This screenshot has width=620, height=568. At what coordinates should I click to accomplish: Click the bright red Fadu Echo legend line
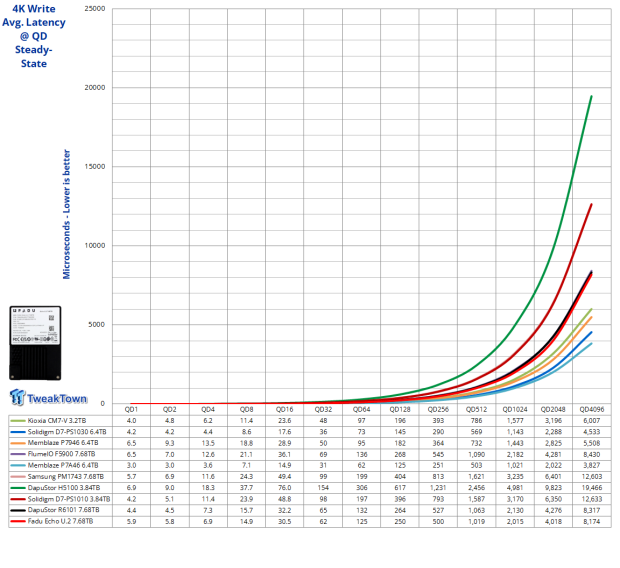coord(18,522)
